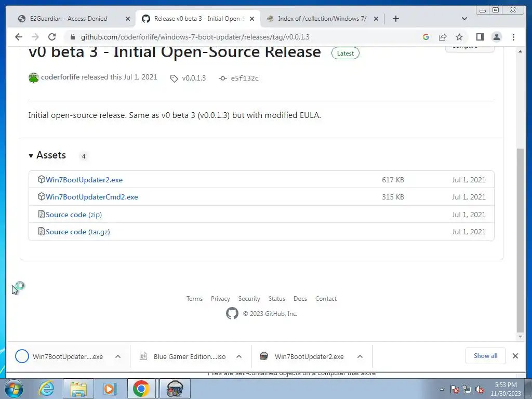Close the E2Guardian tab
532x399 pixels.
click(x=128, y=19)
